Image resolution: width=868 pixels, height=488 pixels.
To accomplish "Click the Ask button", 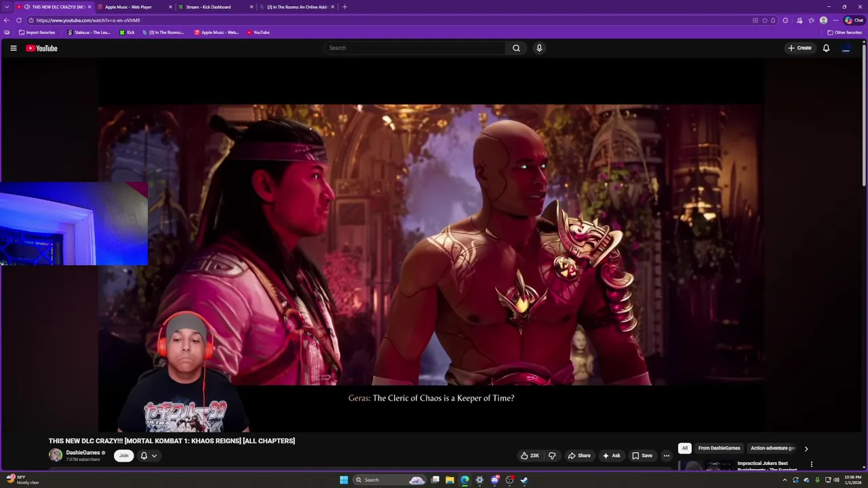I will tap(611, 455).
